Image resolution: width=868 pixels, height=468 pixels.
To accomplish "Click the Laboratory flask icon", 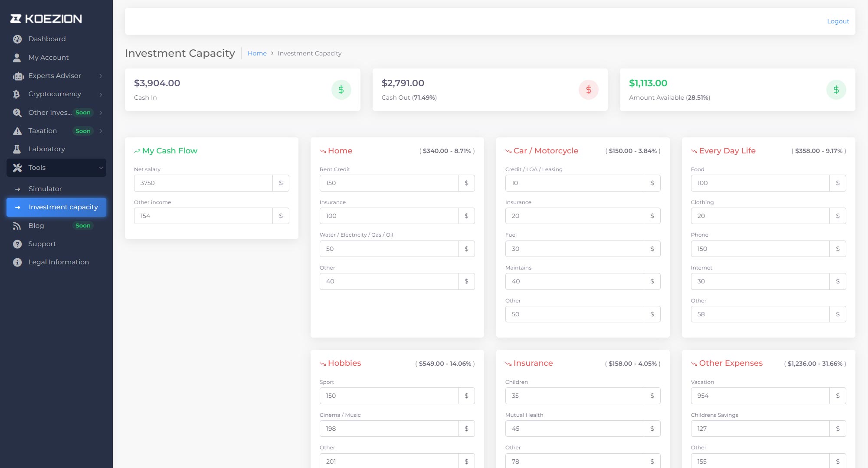I will pos(17,149).
